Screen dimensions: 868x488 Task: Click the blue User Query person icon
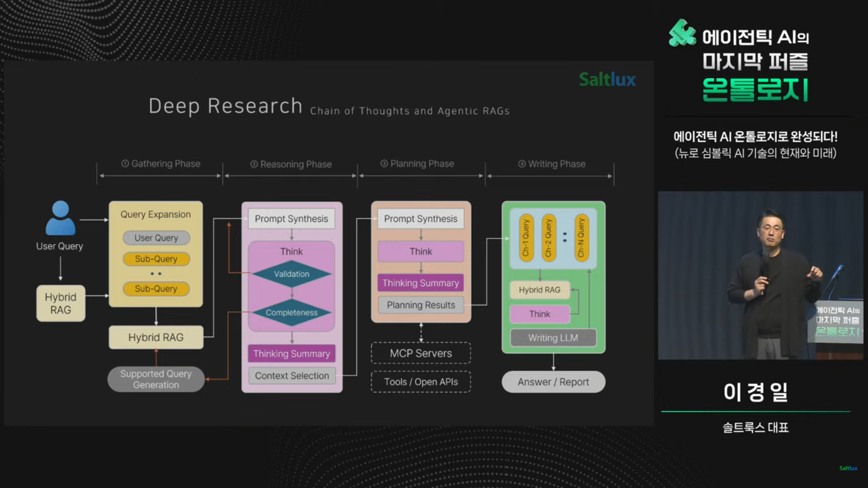(60, 218)
